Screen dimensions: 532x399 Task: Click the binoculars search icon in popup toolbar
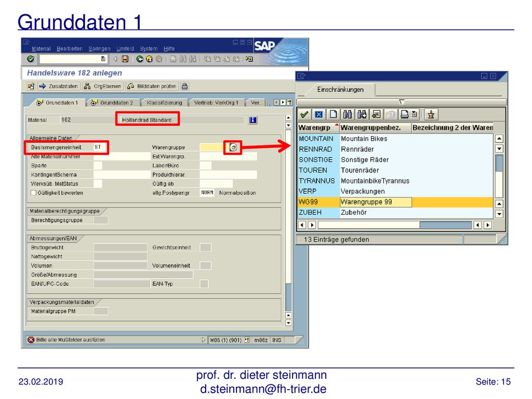[347, 114]
